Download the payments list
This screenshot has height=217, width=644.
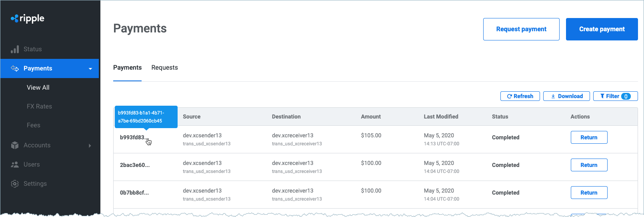566,96
